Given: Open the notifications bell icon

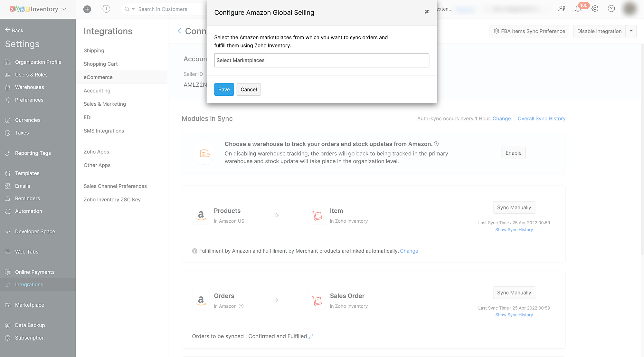Looking at the screenshot, I should 578,9.
